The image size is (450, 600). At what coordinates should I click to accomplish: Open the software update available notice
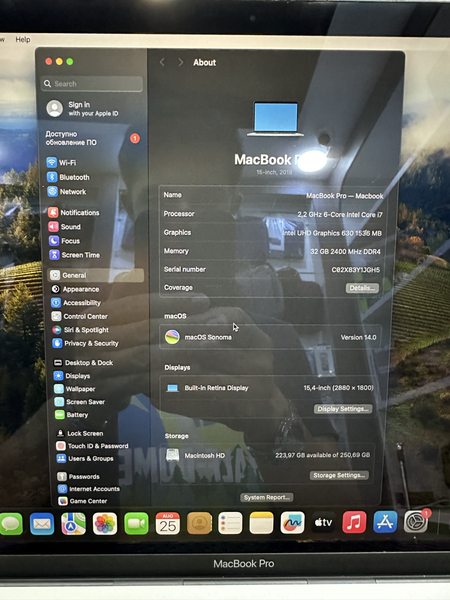point(92,138)
